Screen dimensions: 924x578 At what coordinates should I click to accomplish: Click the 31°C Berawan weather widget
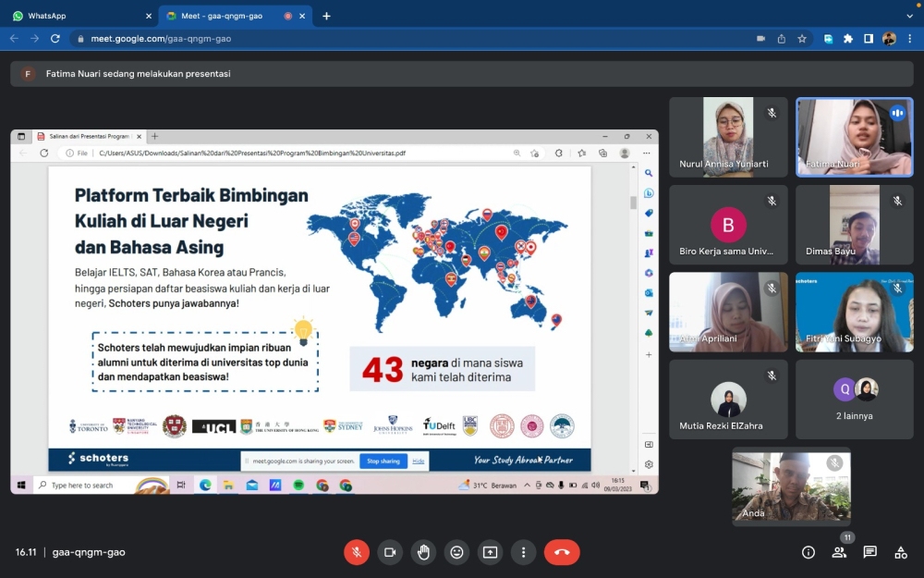pyautogui.click(x=487, y=485)
